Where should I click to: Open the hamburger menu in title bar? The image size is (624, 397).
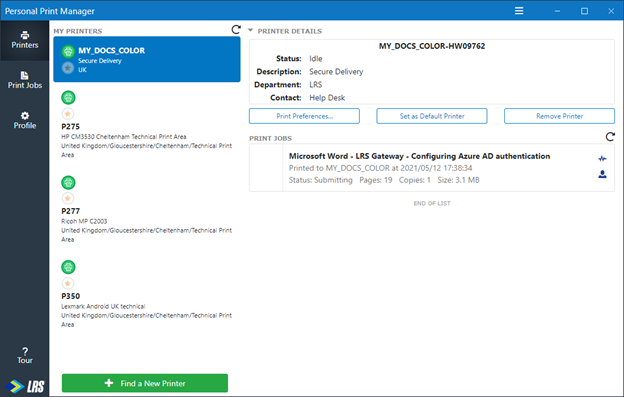[519, 11]
